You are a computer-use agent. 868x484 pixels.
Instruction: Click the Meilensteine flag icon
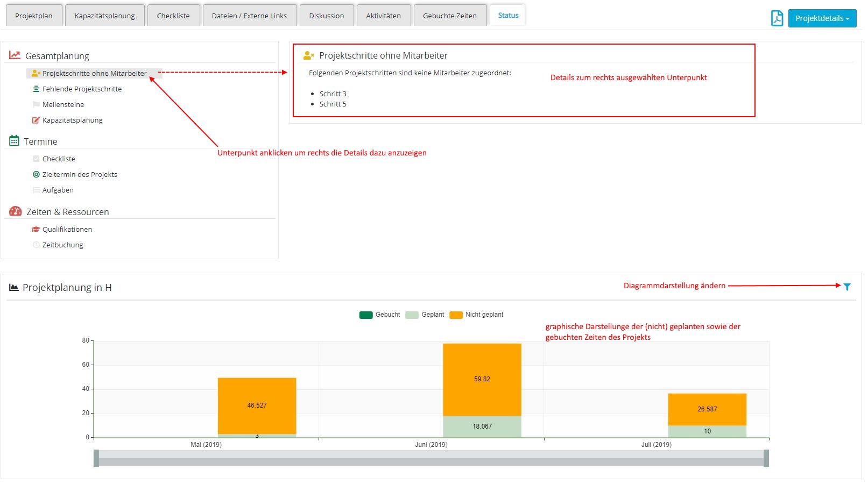(x=36, y=104)
